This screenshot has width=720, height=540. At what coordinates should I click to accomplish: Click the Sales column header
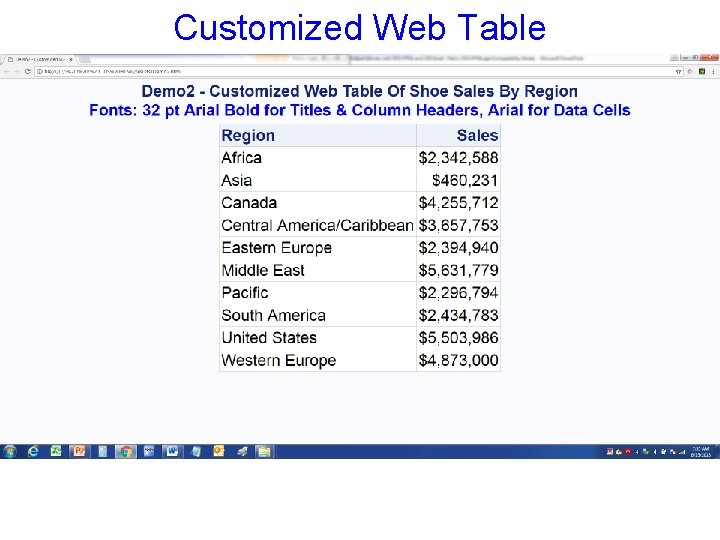tap(458, 135)
